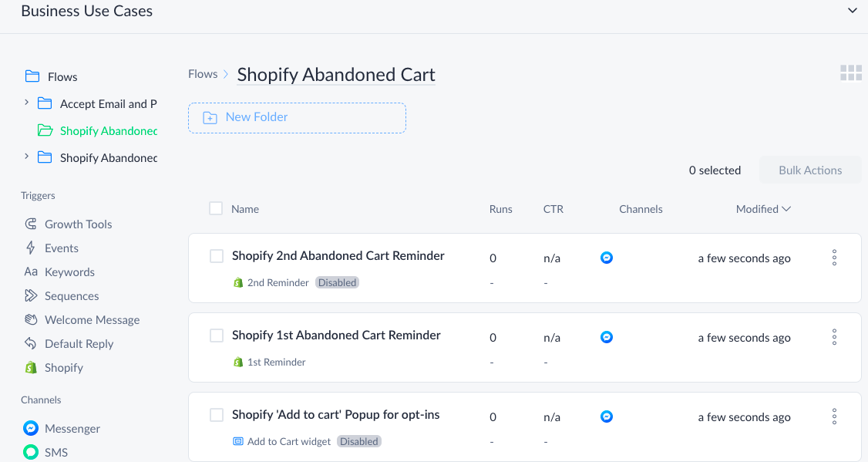Create a New Folder
Screen dimensions: 868x462
pyautogui.click(x=297, y=117)
